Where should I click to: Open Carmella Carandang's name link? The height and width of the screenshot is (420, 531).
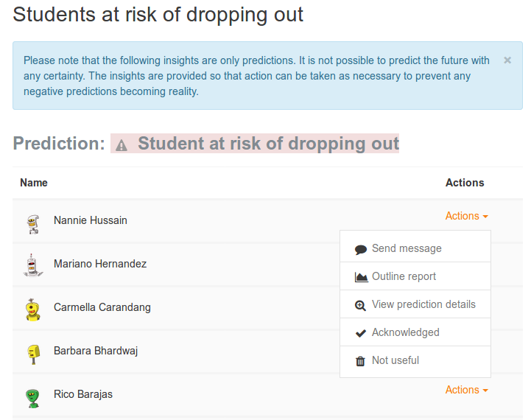coord(102,307)
